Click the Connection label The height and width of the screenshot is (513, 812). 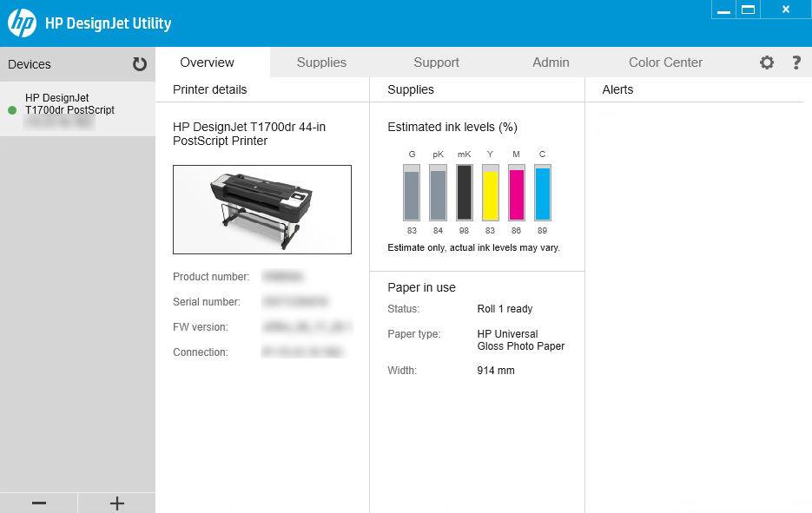(x=201, y=352)
